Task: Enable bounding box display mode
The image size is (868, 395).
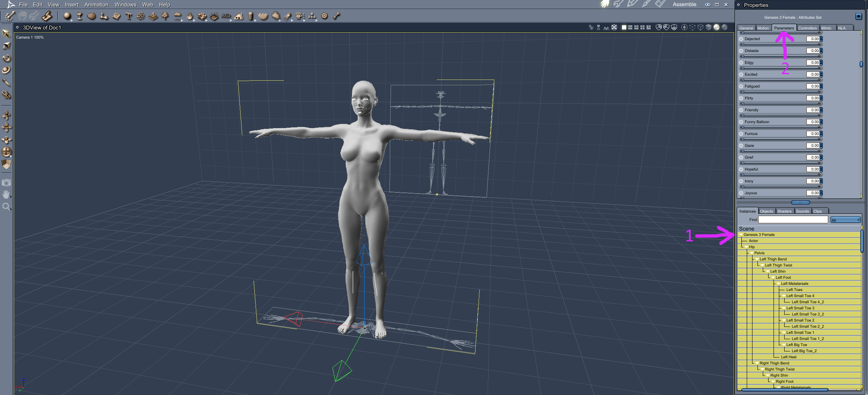Action: [x=692, y=27]
